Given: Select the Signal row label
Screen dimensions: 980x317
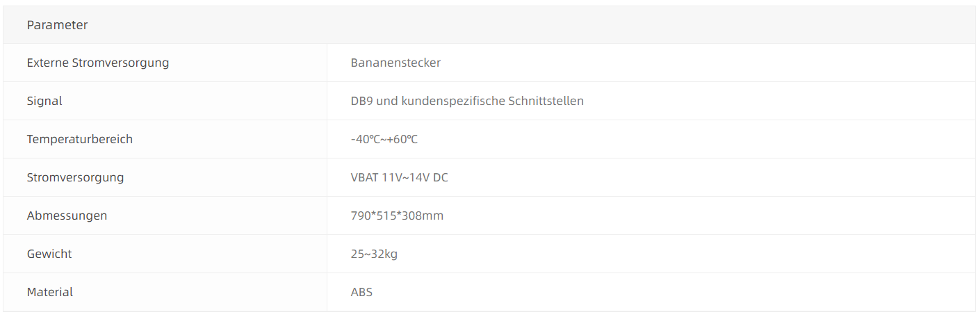Looking at the screenshot, I should coord(44,101).
